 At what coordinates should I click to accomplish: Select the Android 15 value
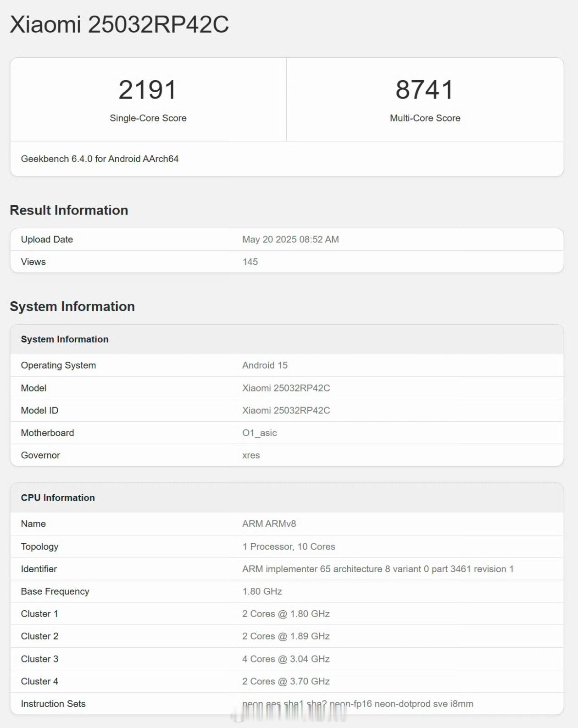coord(265,365)
